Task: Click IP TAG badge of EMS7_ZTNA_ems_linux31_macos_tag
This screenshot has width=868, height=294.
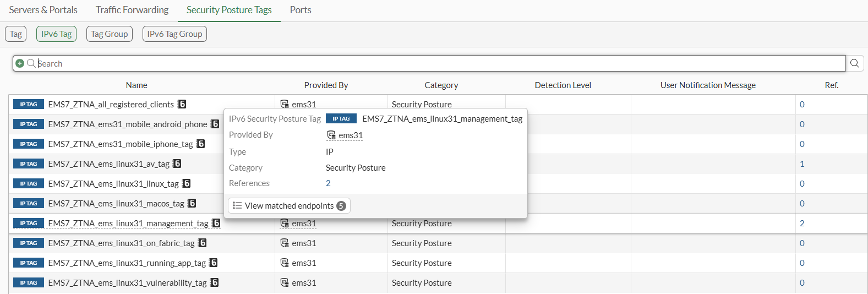Action: [29, 203]
